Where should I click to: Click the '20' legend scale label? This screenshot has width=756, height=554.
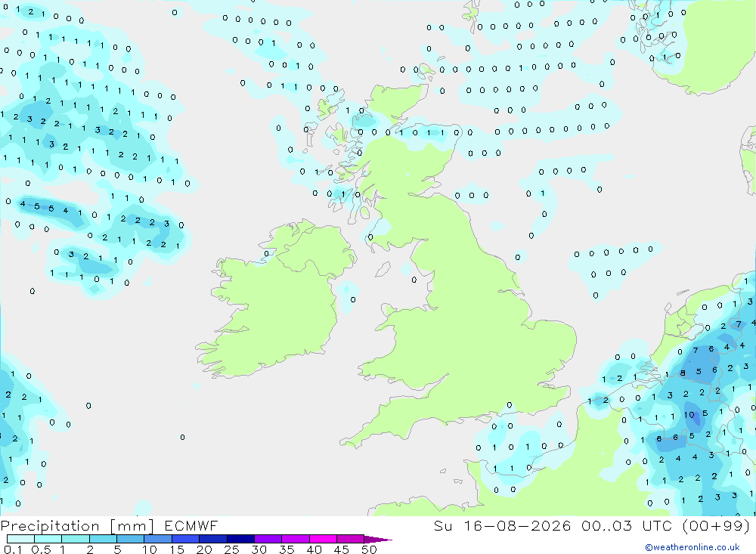tap(204, 549)
